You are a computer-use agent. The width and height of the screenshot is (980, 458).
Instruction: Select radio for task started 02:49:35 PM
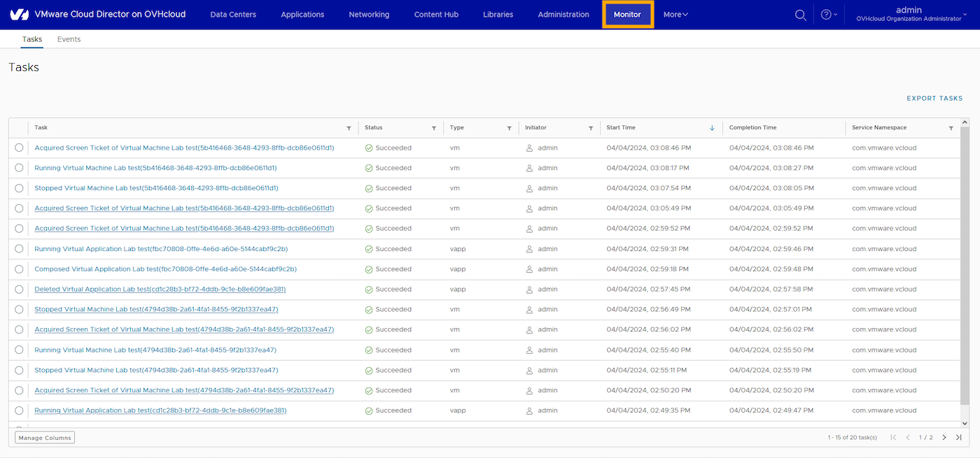point(19,410)
